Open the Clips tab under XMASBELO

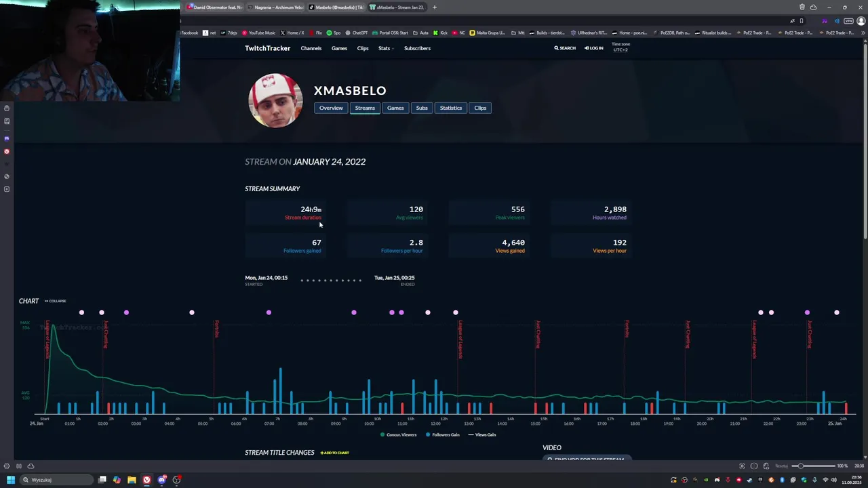pos(480,108)
